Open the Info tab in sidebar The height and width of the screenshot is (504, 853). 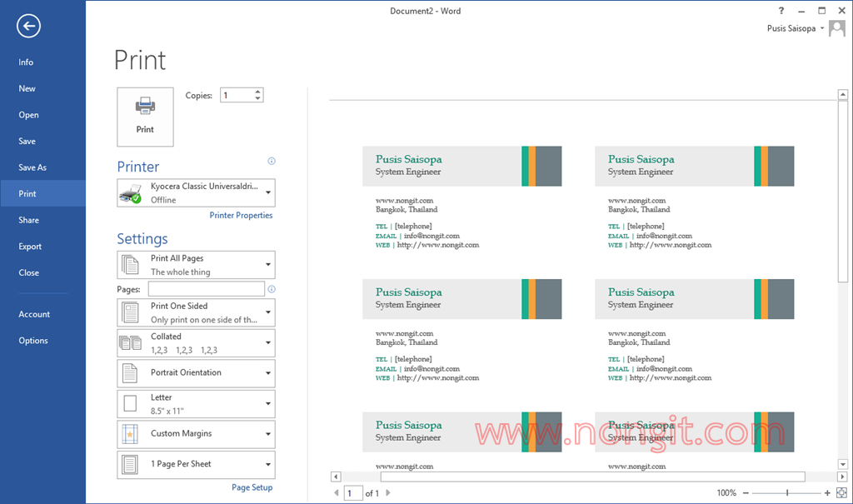coord(43,62)
